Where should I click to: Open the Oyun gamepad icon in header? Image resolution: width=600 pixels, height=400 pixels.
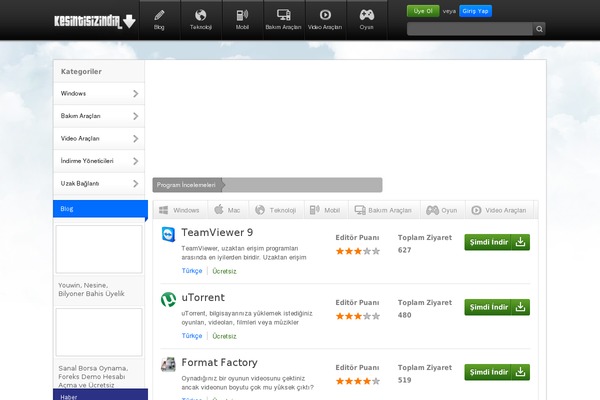pyautogui.click(x=367, y=15)
